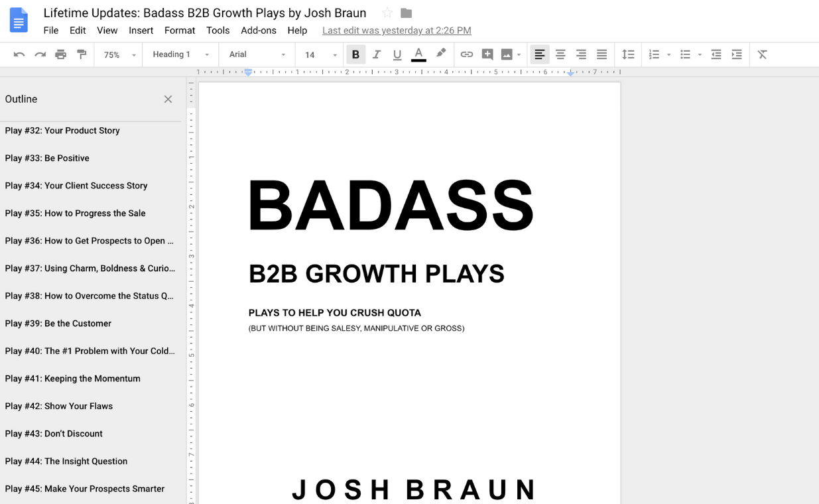Open the font family dropdown showing Arial

click(x=256, y=54)
